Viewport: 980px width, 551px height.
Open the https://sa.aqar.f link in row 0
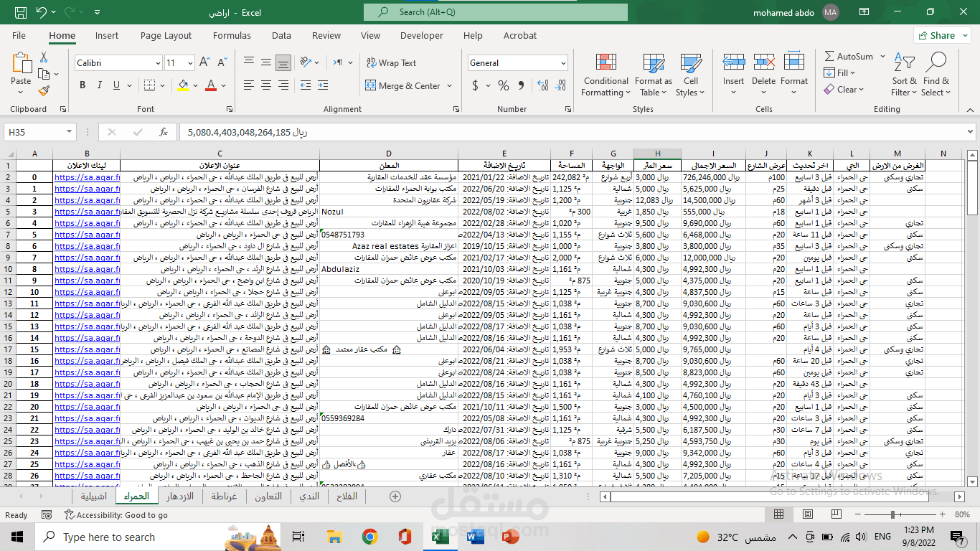87,177
